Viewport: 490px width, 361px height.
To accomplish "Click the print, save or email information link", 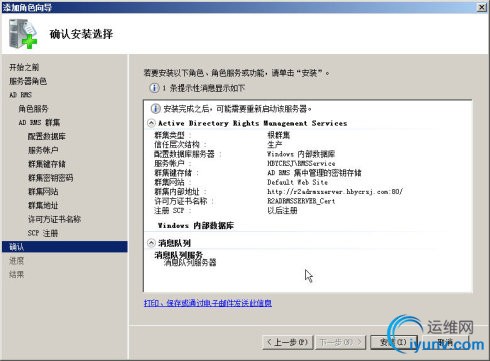I will pyautogui.click(x=208, y=303).
